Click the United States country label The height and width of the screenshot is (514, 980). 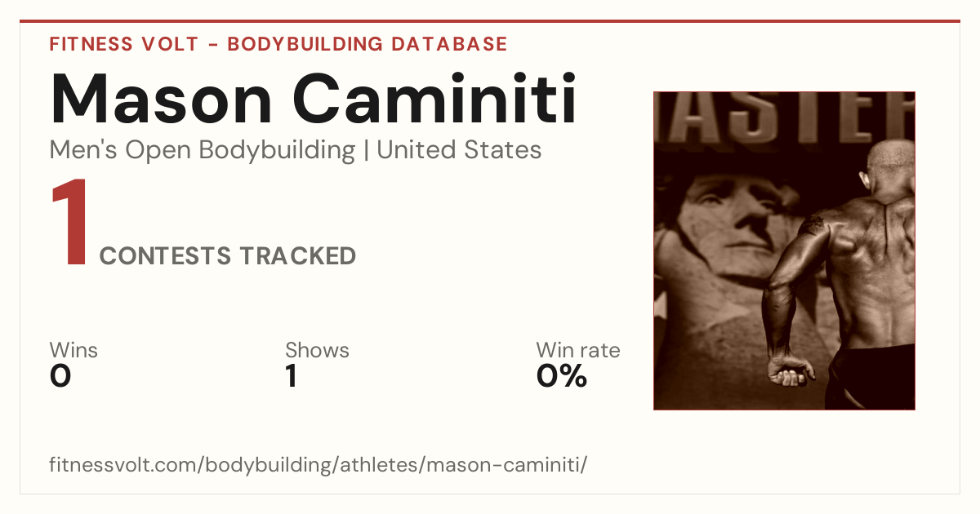tap(459, 150)
